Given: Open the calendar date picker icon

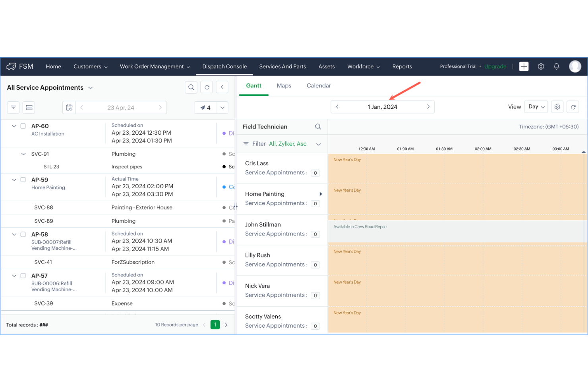Looking at the screenshot, I should (x=69, y=107).
